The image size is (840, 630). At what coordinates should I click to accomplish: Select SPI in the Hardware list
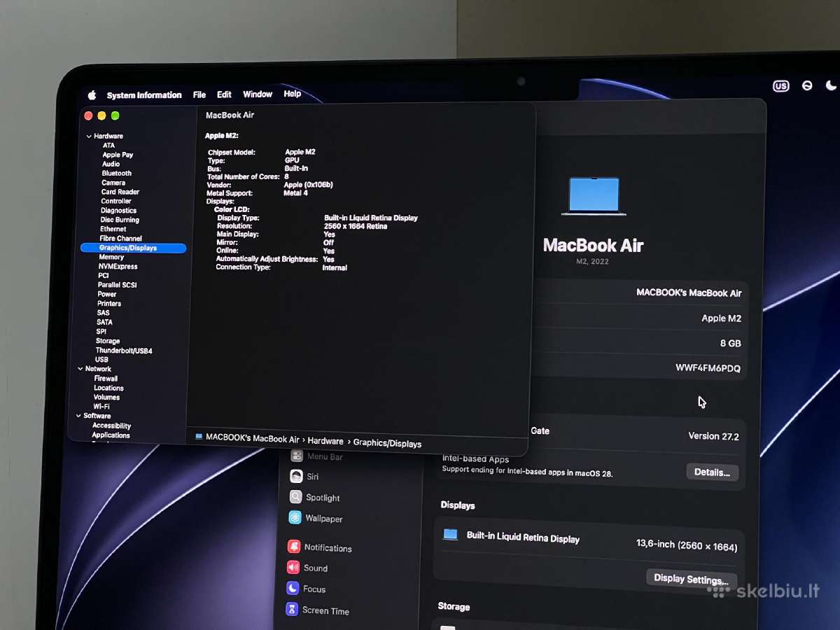(x=101, y=332)
